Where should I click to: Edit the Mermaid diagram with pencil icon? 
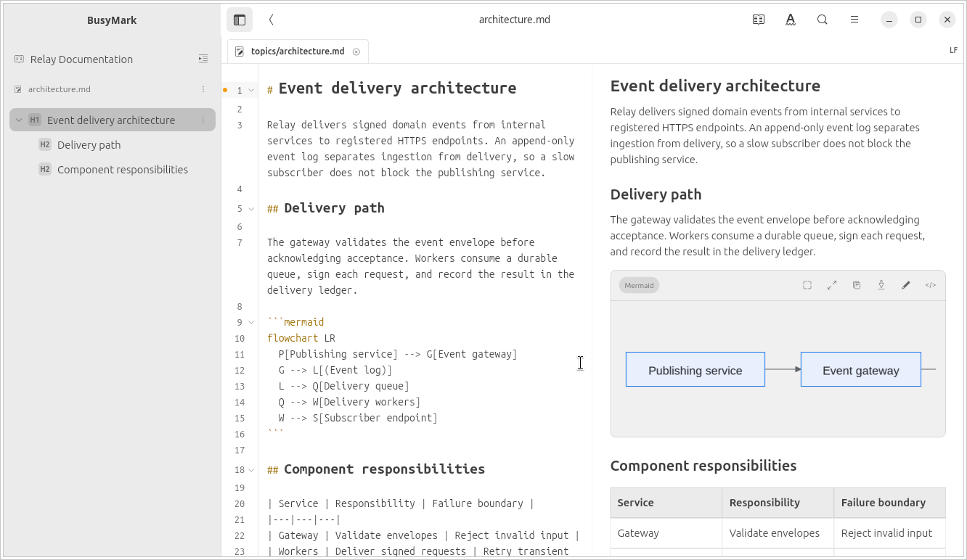coord(906,285)
